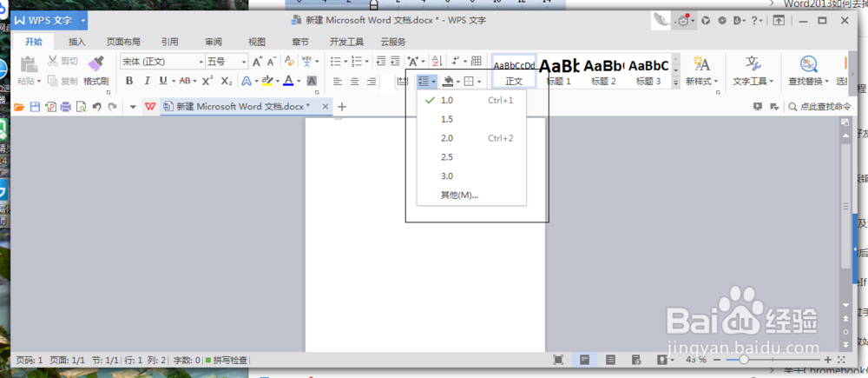Apply the 标题 2 heading style
The height and width of the screenshot is (378, 868).
[603, 71]
